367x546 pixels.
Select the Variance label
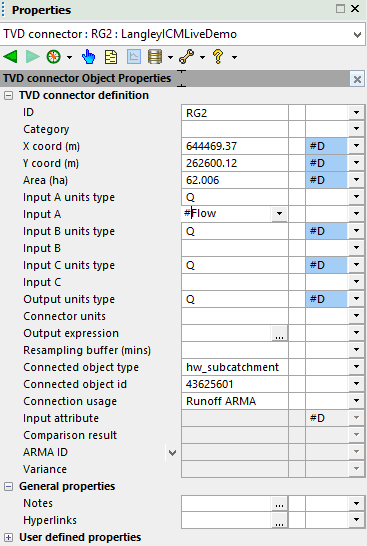45,469
